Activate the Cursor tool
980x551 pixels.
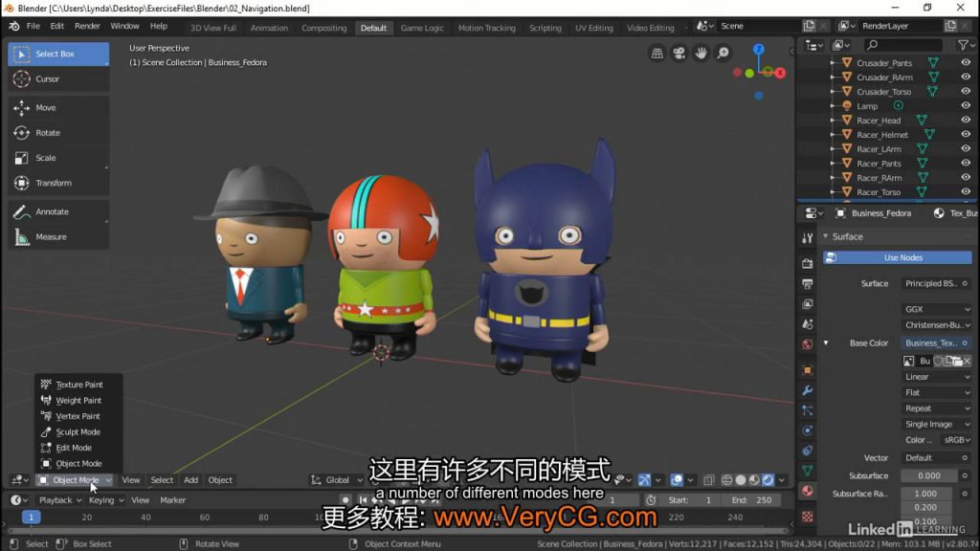[x=58, y=78]
